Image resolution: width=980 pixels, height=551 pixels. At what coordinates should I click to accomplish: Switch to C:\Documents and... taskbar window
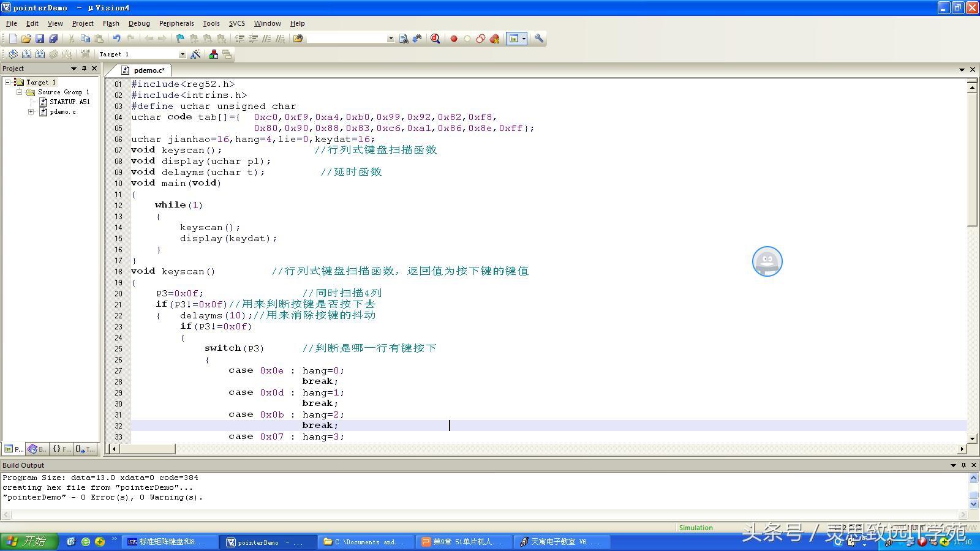366,542
